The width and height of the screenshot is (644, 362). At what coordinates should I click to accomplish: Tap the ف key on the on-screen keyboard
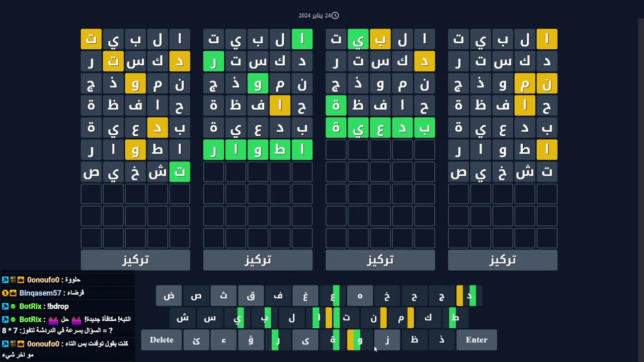[278, 296]
